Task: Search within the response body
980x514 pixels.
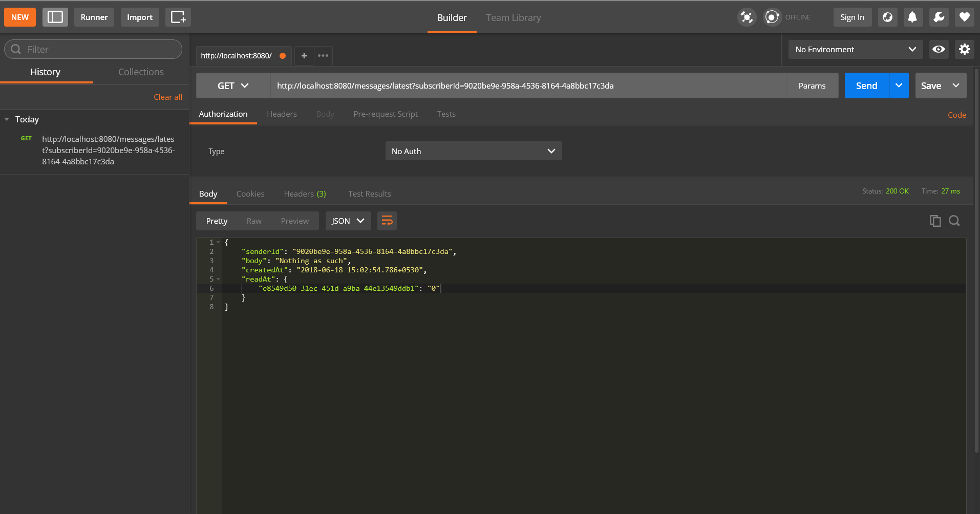Action: click(x=954, y=221)
